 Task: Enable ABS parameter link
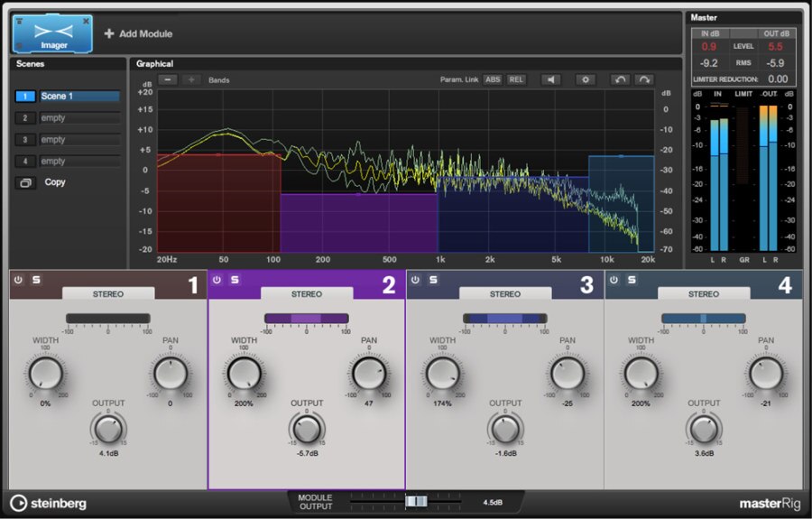click(493, 79)
